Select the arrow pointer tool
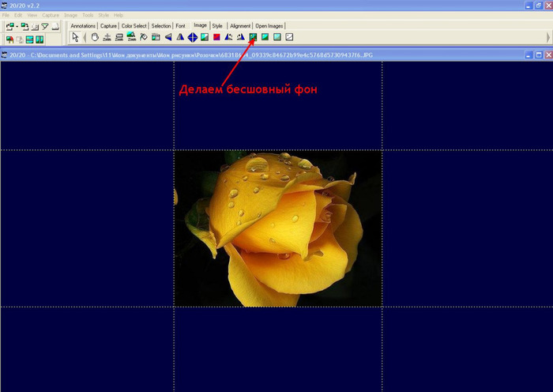 (x=75, y=37)
